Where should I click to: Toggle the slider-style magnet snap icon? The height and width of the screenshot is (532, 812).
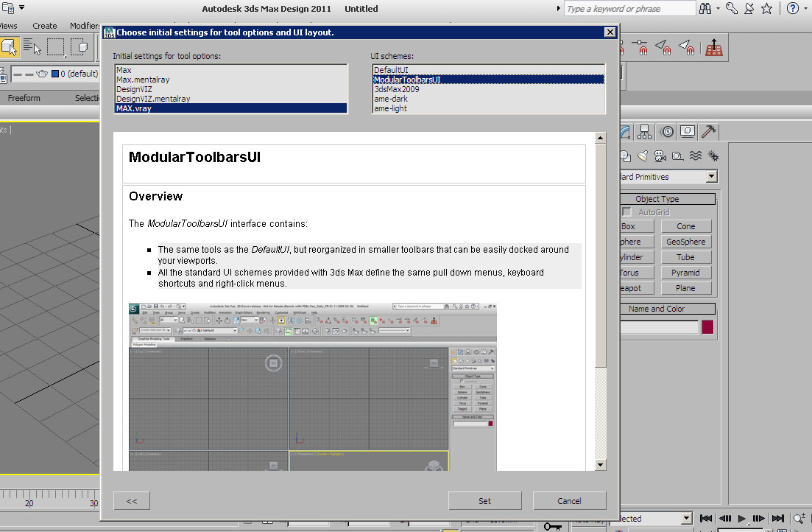coord(640,47)
